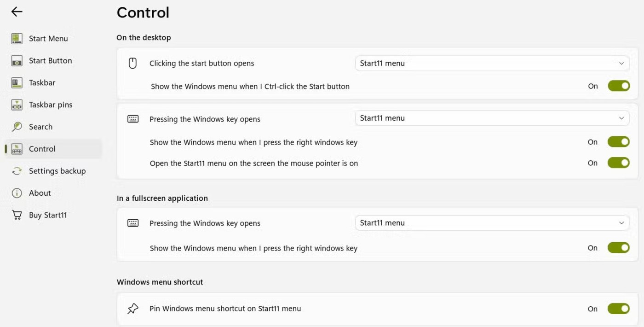The image size is (644, 327).
Task: Click the Buy Start11 label
Action: (x=48, y=215)
